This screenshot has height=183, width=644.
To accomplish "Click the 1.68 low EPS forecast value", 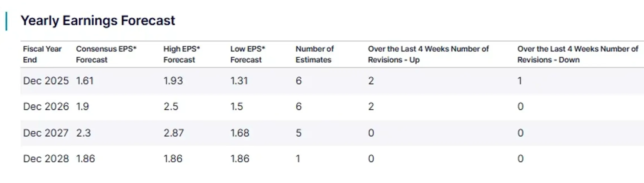I will point(240,133).
